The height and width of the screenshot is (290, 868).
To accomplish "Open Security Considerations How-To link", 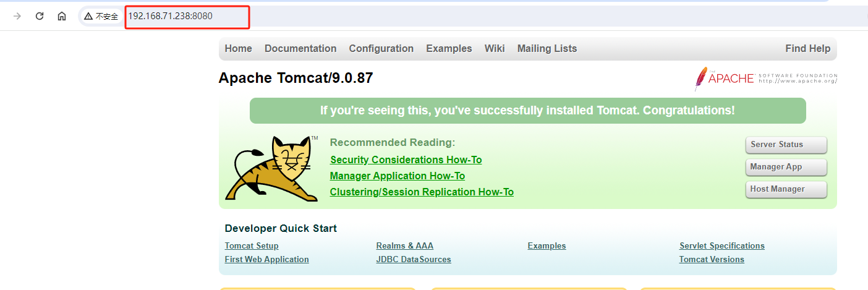I will (406, 160).
